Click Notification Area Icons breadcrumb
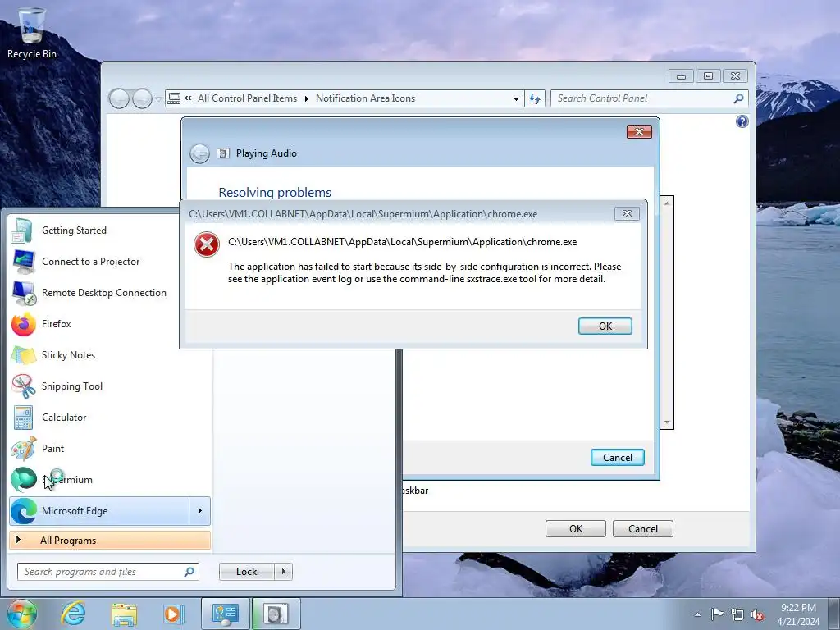Viewport: 840px width, 630px height. click(x=365, y=98)
